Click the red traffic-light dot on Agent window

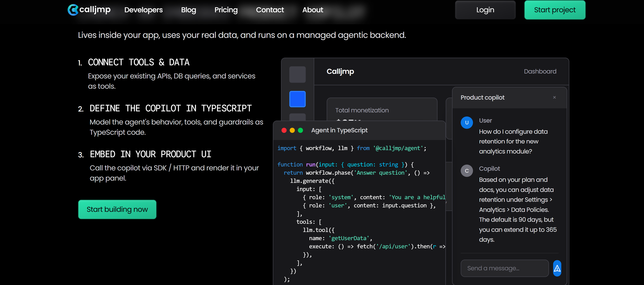pyautogui.click(x=284, y=130)
